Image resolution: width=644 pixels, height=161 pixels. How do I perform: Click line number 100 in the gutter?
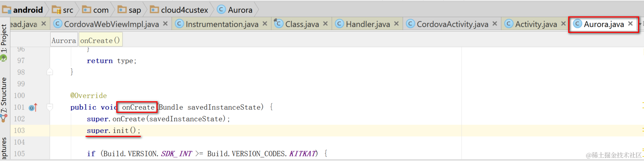click(20, 96)
